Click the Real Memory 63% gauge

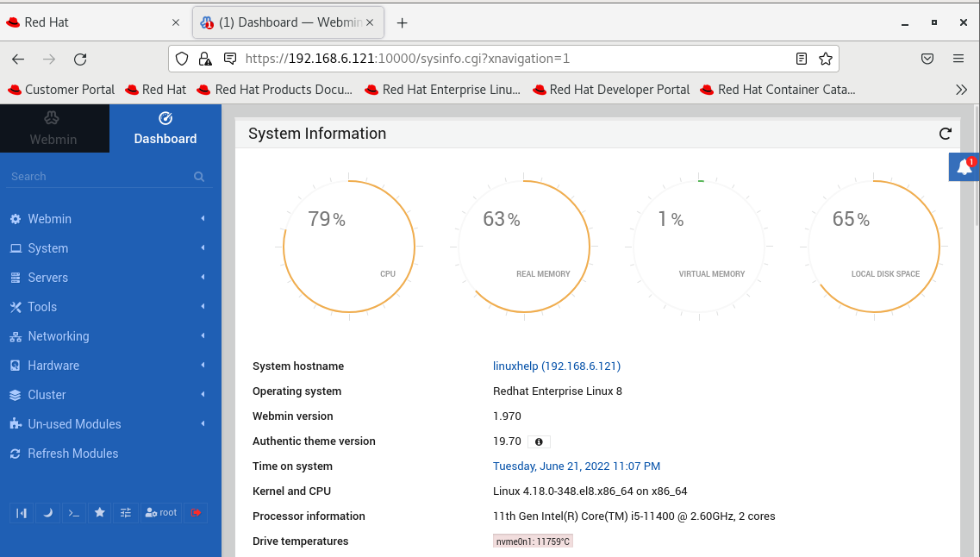(524, 247)
